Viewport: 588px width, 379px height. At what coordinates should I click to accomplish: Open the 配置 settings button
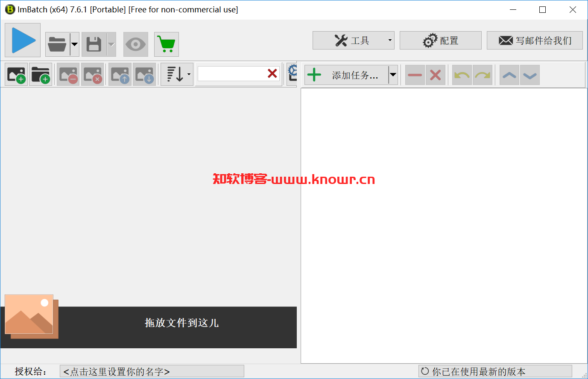441,41
